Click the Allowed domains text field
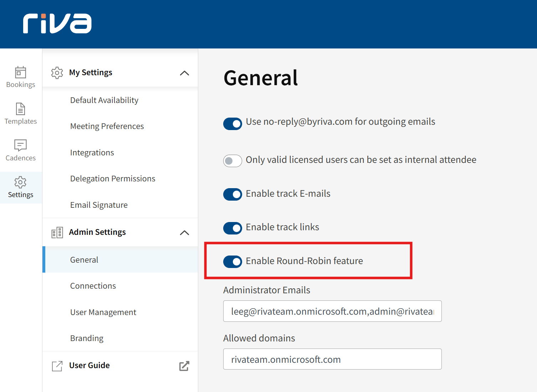The image size is (537, 392). coord(332,359)
